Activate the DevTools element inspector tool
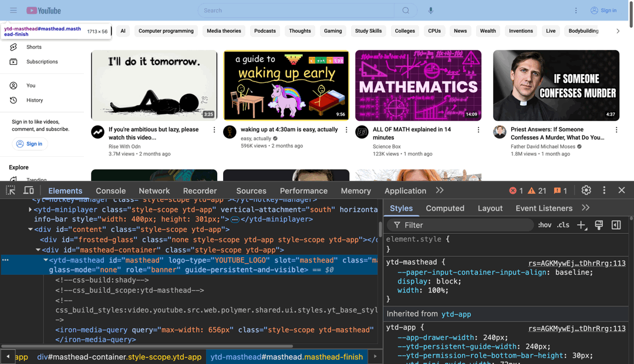Viewport: 634px width, 364px height. tap(11, 190)
